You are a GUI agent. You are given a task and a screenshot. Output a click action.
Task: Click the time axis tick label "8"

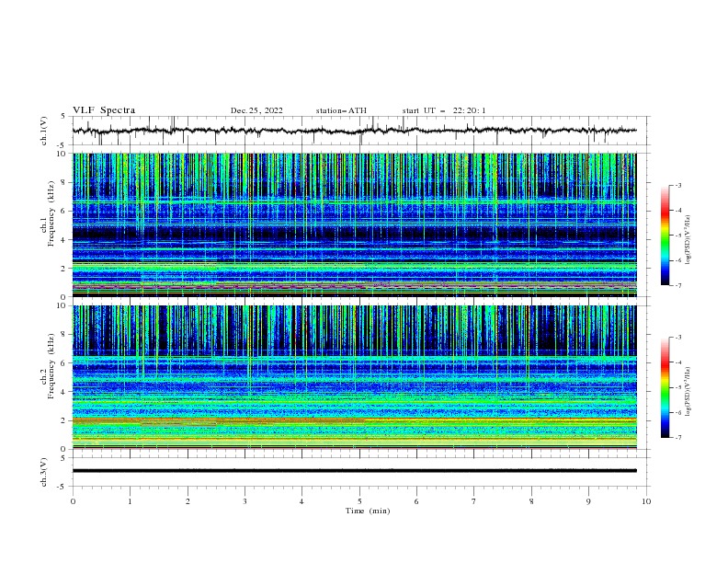coord(531,501)
